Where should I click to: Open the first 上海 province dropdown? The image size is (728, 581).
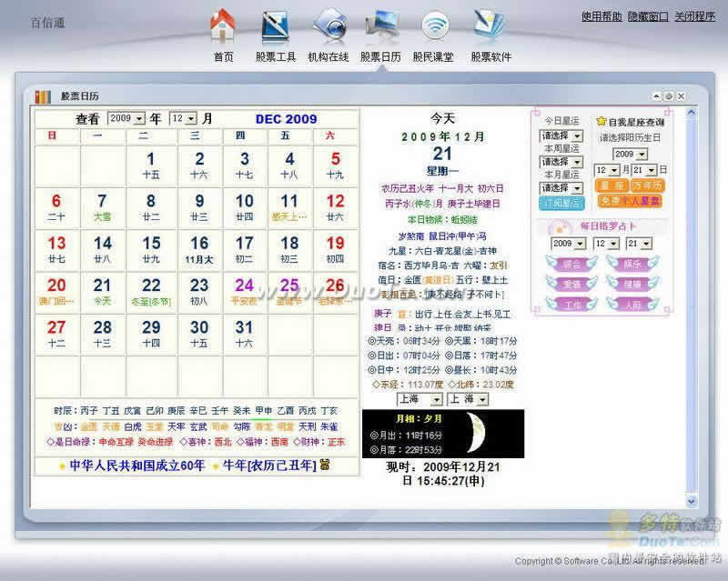click(420, 399)
